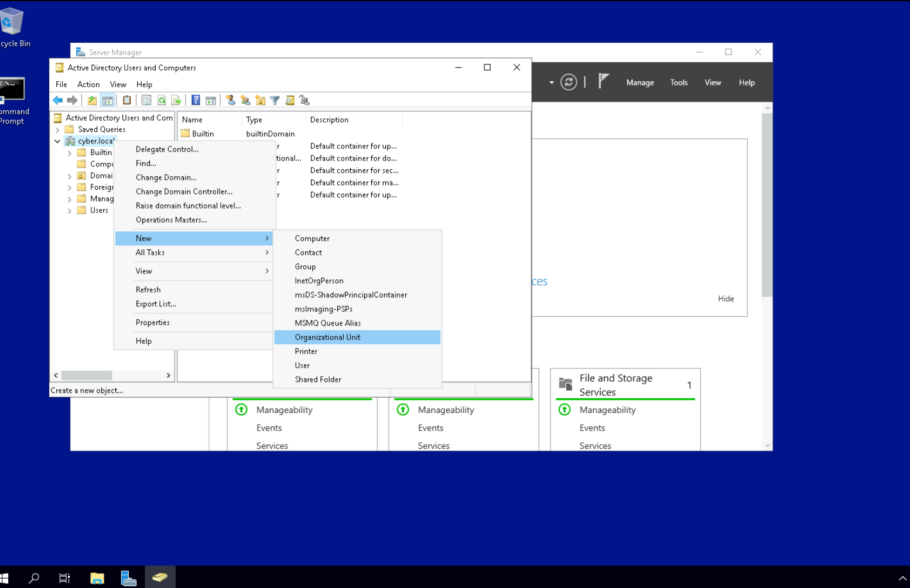910x588 pixels.
Task: Click Server Manager vertical scrollbar
Action: (x=767, y=205)
